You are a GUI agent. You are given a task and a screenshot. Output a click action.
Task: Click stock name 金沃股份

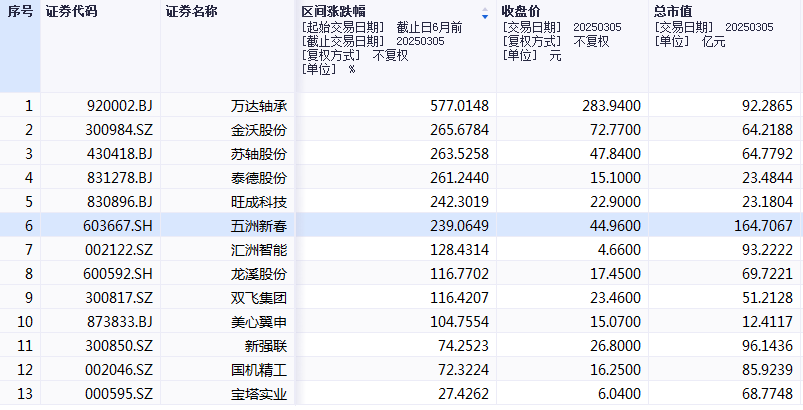tap(258, 129)
